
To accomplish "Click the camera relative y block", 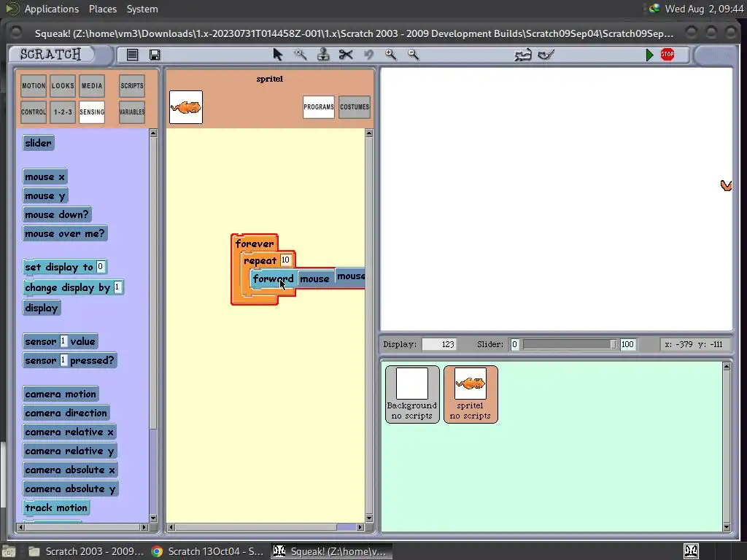I will [x=69, y=451].
